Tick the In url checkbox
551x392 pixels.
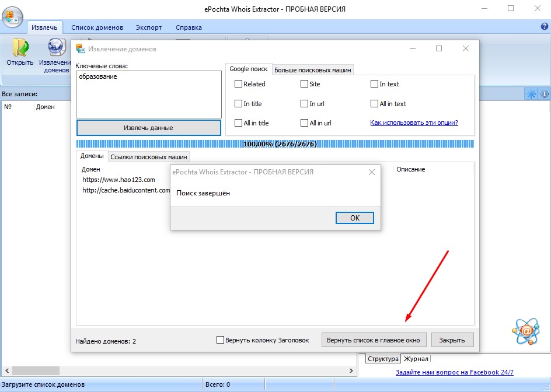coord(304,104)
